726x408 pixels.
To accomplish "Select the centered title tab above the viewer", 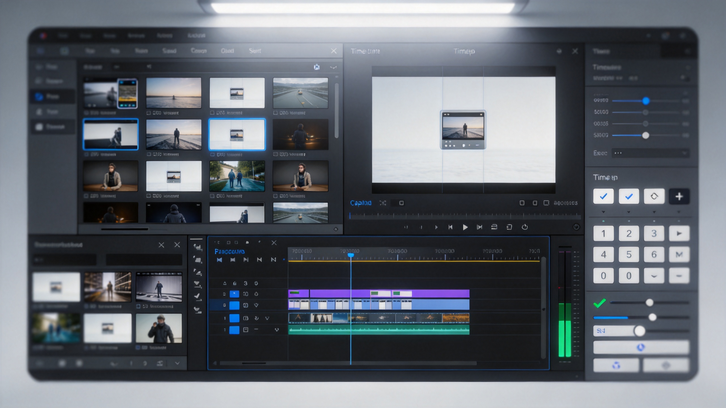I will [464, 51].
